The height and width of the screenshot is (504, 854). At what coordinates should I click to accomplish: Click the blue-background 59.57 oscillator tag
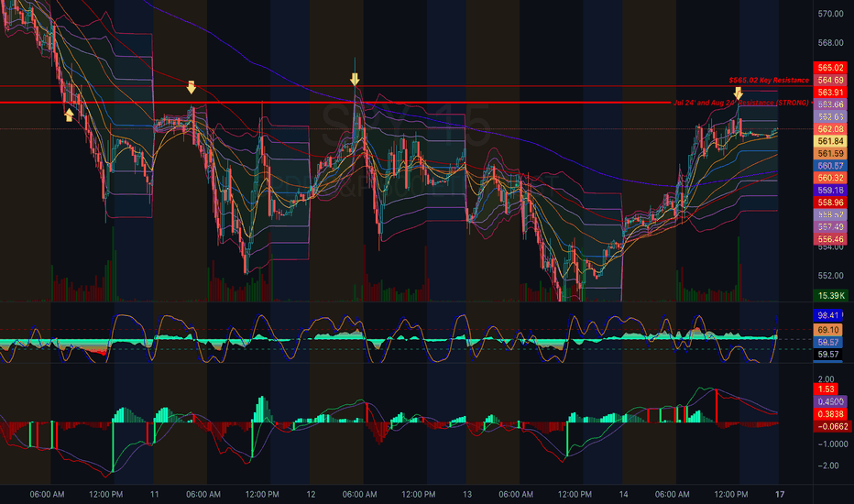827,342
